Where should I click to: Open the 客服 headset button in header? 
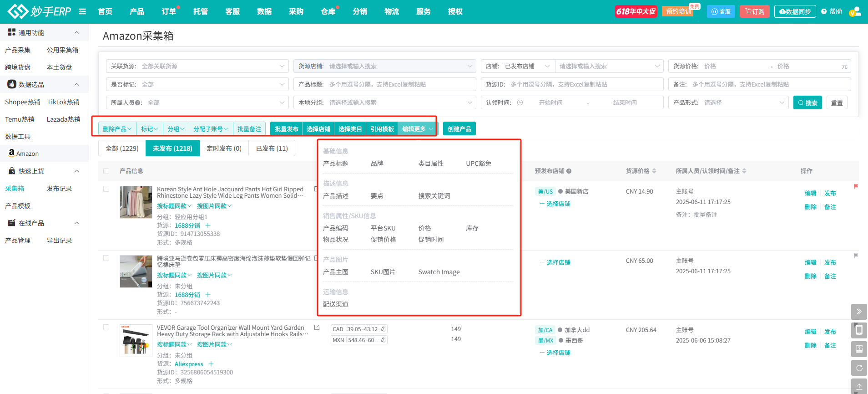click(x=721, y=11)
